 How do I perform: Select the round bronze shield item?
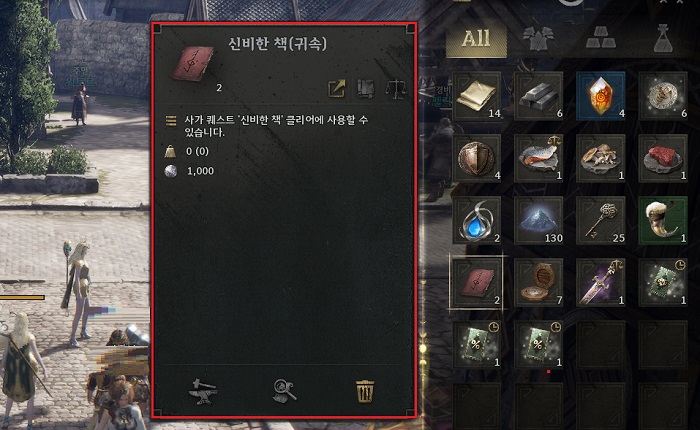[477, 159]
